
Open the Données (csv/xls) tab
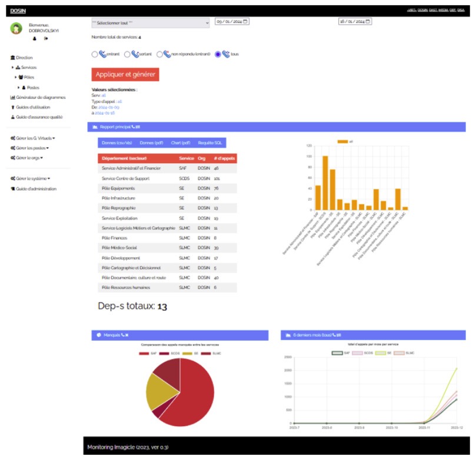[x=117, y=142]
